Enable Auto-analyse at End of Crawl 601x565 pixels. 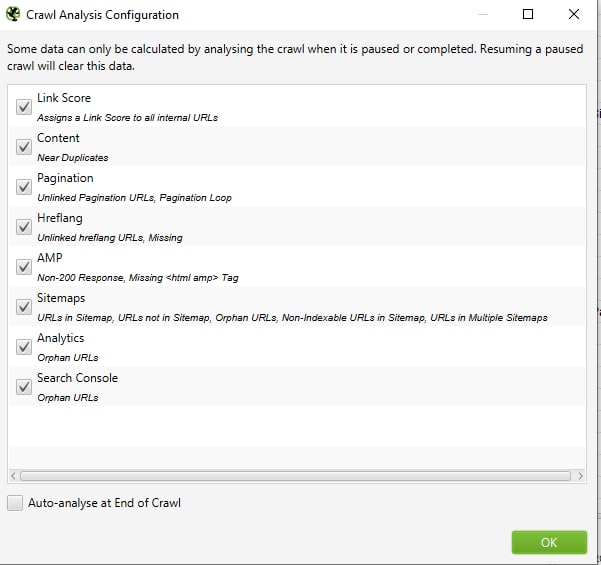click(x=15, y=503)
